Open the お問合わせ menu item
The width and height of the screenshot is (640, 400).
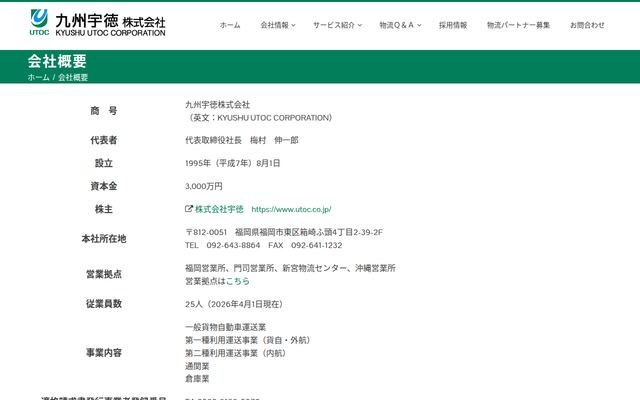tap(587, 25)
